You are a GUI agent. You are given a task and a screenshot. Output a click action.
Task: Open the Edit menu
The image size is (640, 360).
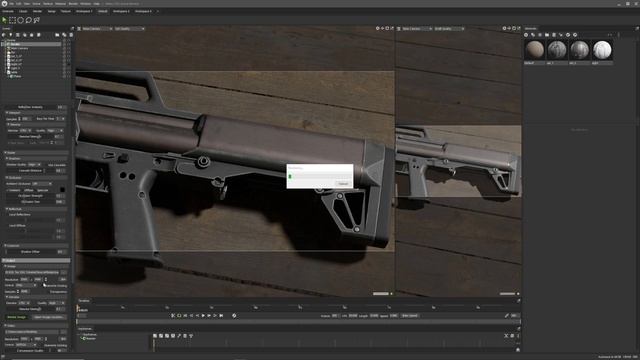point(19,4)
